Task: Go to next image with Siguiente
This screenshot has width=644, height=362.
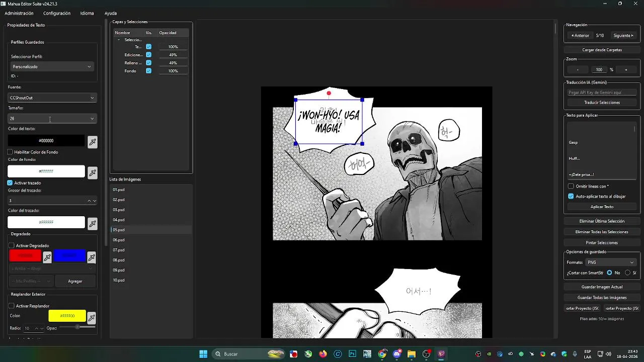Action: click(x=623, y=36)
